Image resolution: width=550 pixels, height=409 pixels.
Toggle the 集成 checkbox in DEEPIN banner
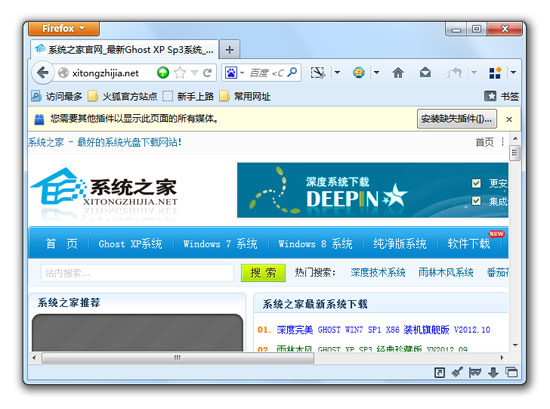(x=476, y=201)
